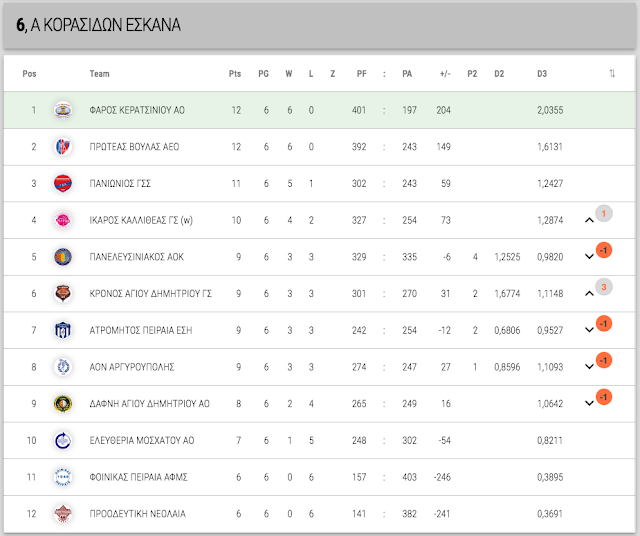The image size is (640, 536).
Task: Click the ΠΑΝΙΩΝΙΟΣ ΓΣΣ red team logo
Action: (63, 184)
